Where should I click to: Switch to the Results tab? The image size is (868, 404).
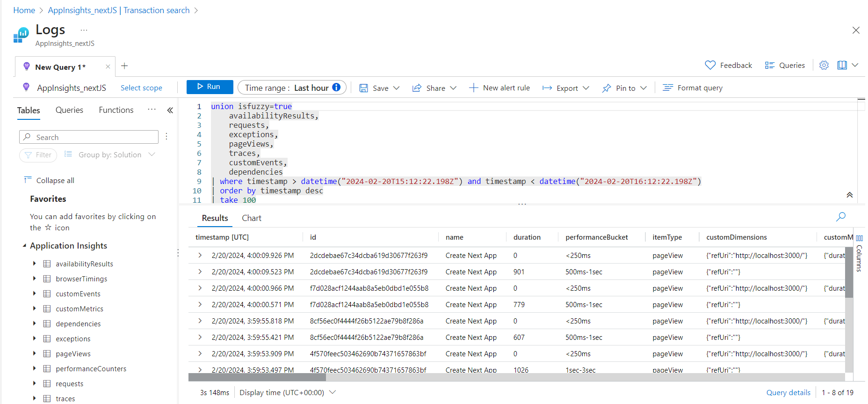[x=215, y=218]
